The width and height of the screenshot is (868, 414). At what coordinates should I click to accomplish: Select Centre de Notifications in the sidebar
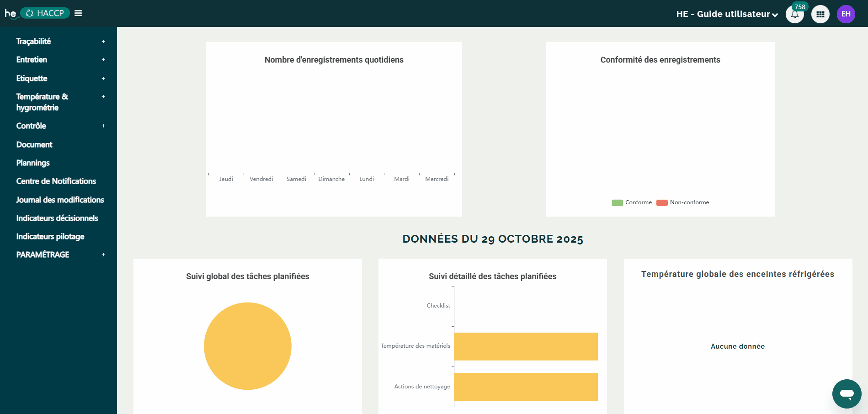(56, 181)
